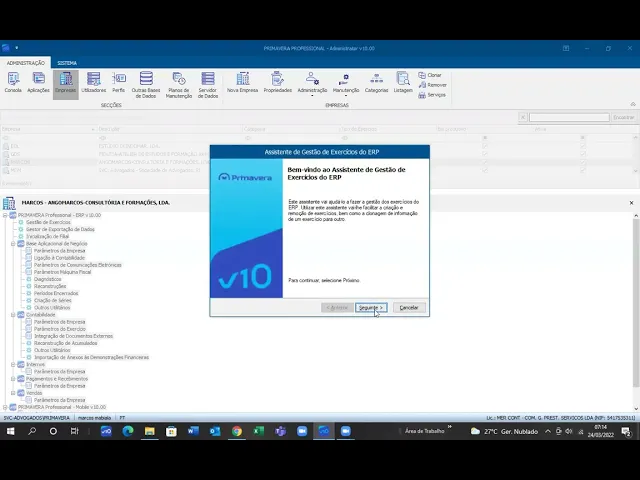Click the Clonar command

[430, 75]
